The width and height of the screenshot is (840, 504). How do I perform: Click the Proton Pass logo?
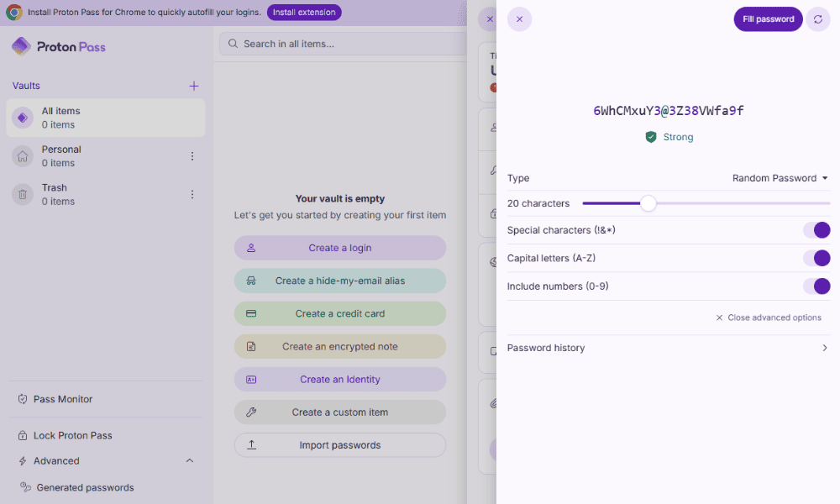coord(59,47)
